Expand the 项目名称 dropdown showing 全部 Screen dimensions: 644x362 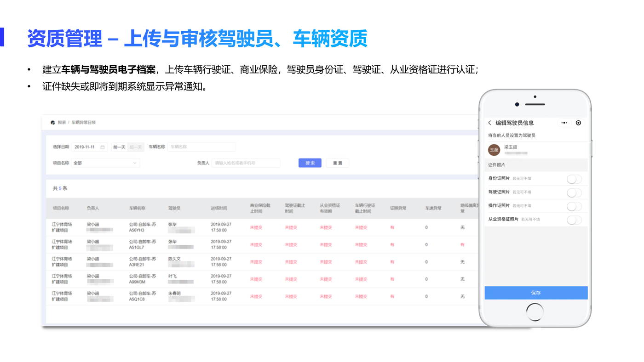(105, 163)
